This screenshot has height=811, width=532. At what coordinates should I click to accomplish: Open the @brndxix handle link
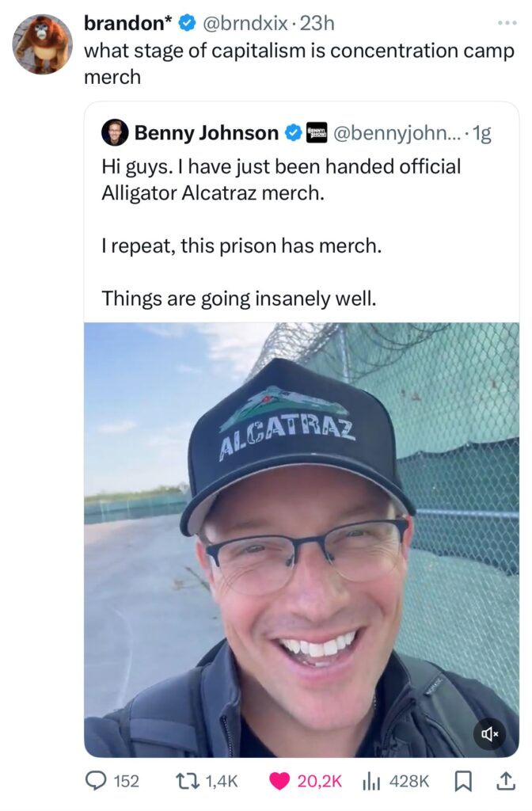click(244, 23)
